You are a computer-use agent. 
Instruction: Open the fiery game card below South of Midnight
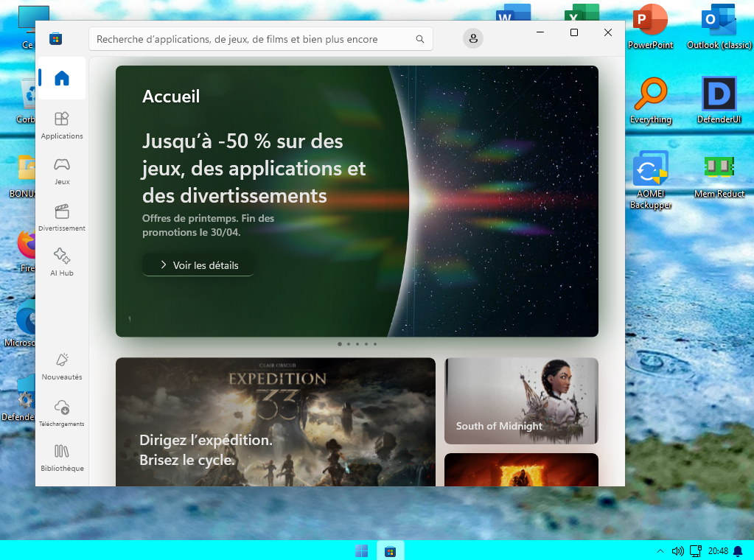[x=521, y=469]
